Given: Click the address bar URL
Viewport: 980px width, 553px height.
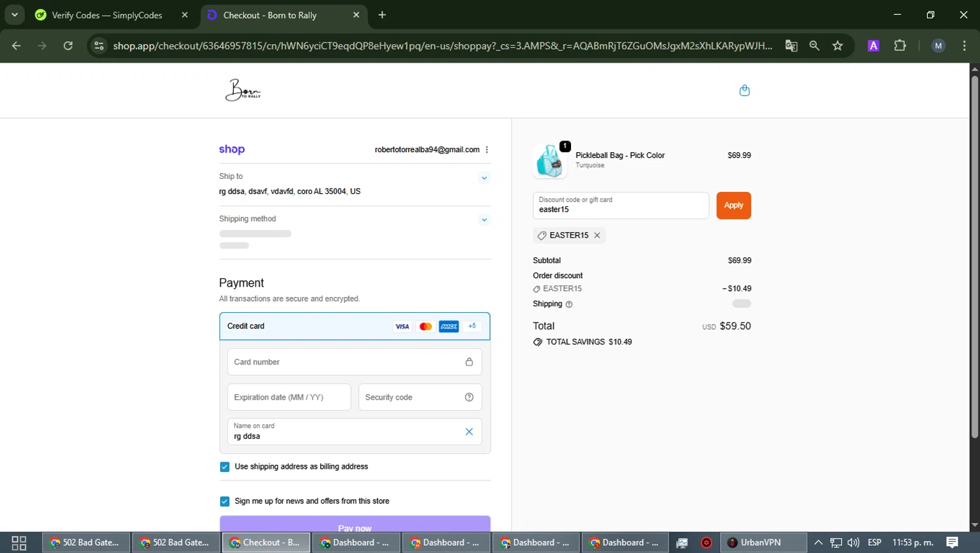Looking at the screenshot, I should click(442, 46).
